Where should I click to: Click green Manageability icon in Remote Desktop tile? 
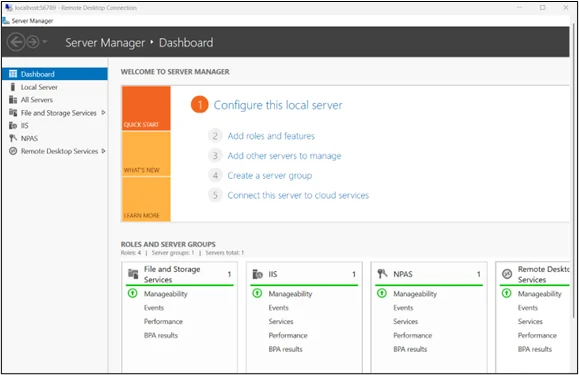pyautogui.click(x=507, y=293)
